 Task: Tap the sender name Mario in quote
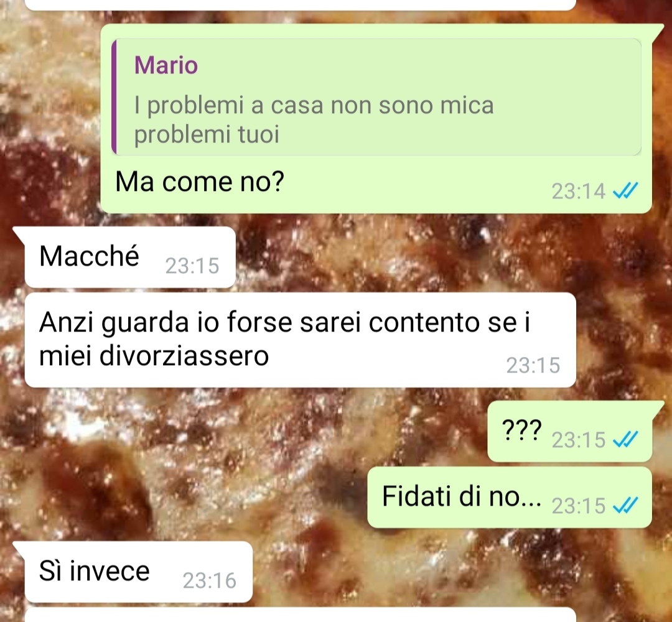pos(166,65)
